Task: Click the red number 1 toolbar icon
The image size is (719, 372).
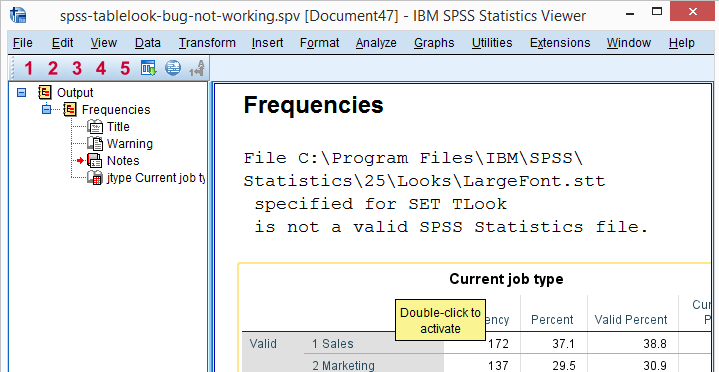Action: click(29, 69)
